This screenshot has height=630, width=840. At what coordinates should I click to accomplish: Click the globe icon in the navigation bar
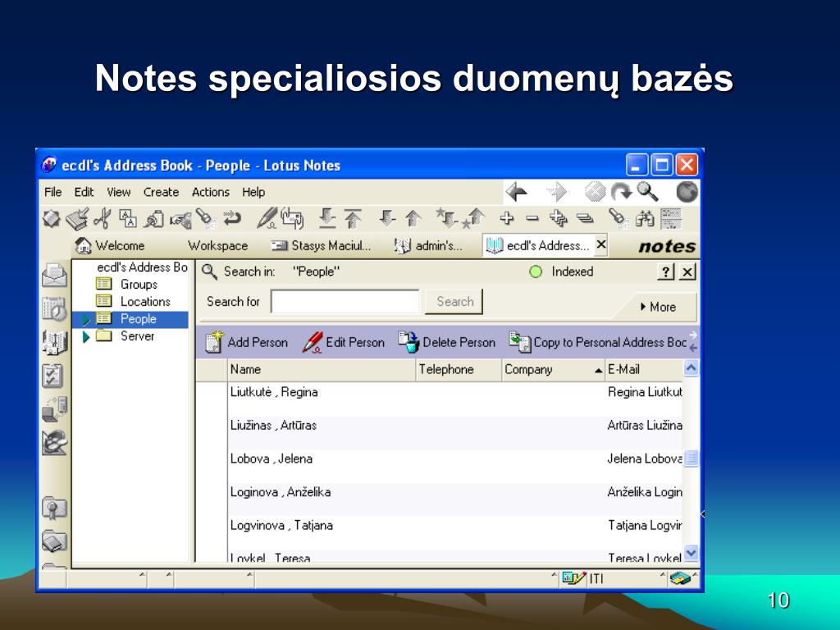coord(687,192)
